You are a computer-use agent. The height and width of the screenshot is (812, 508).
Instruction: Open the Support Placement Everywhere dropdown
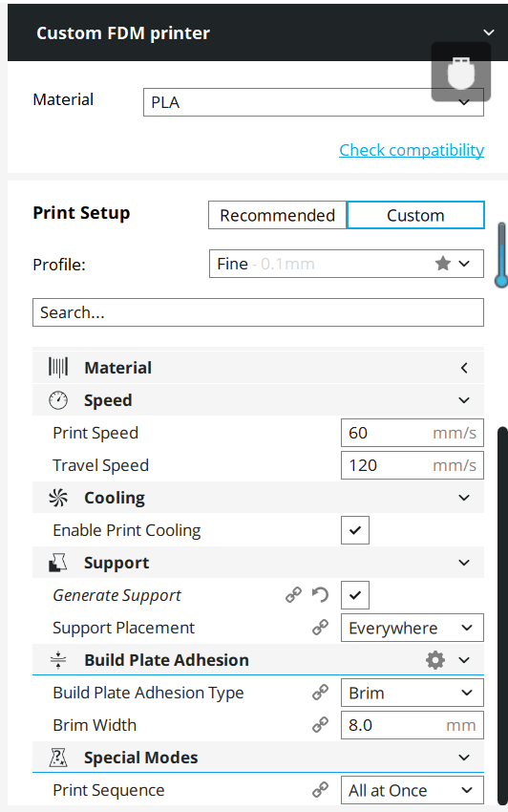pos(413,628)
